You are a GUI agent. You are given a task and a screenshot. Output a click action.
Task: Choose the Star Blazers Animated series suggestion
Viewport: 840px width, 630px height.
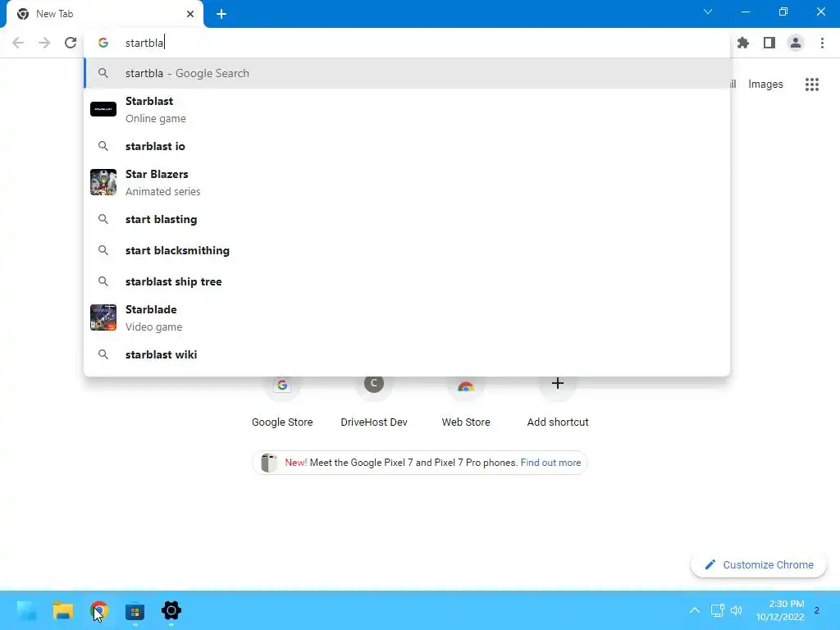click(407, 183)
